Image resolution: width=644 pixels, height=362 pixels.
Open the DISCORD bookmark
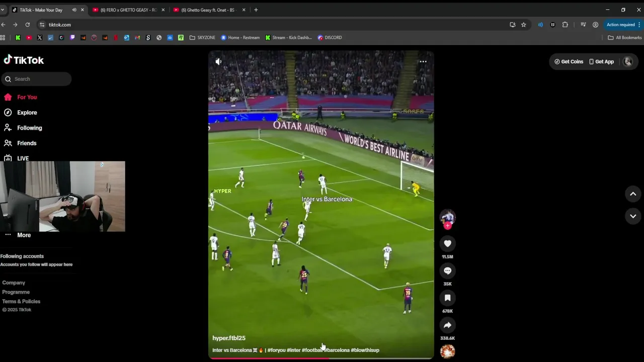[x=330, y=38]
